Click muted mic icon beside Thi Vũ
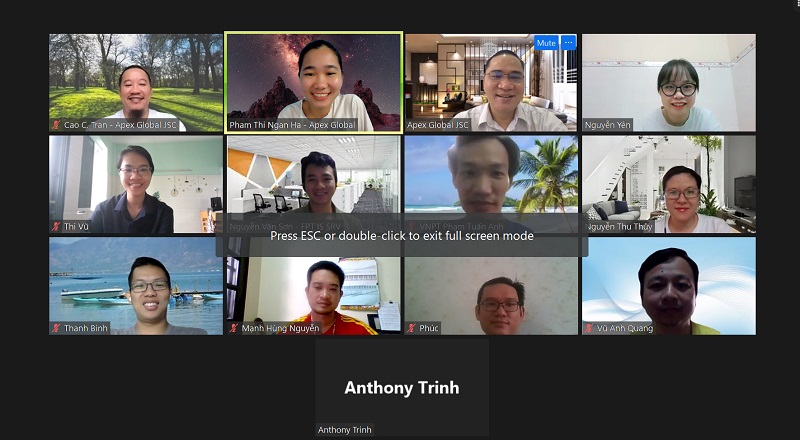The width and height of the screenshot is (800, 440). [x=56, y=226]
